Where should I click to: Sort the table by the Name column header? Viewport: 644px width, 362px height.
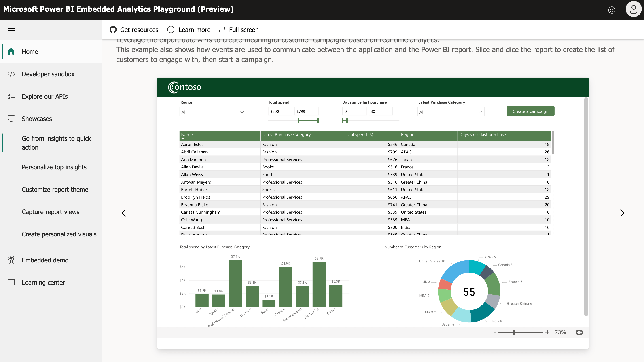[x=186, y=134]
